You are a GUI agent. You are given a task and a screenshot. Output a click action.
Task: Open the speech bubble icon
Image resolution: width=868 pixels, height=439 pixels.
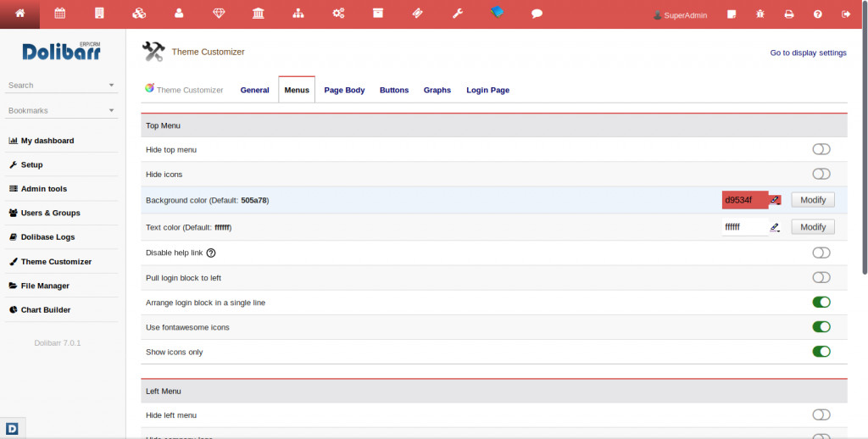tap(537, 14)
